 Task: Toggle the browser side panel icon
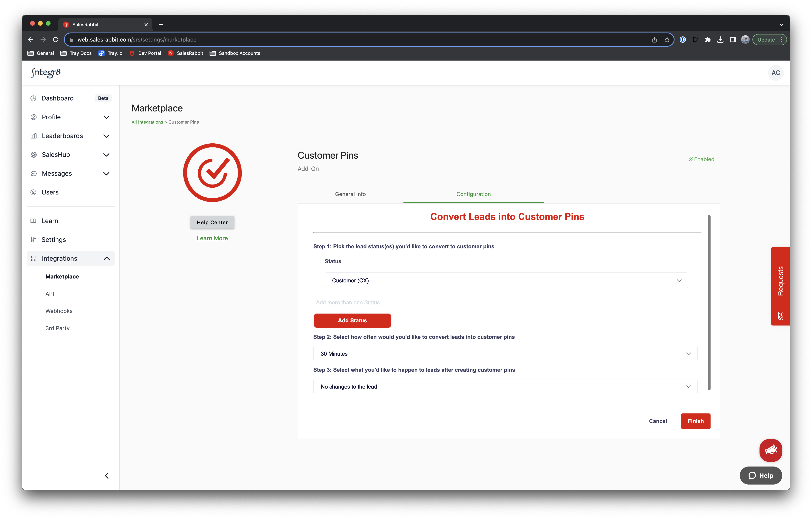coord(732,39)
